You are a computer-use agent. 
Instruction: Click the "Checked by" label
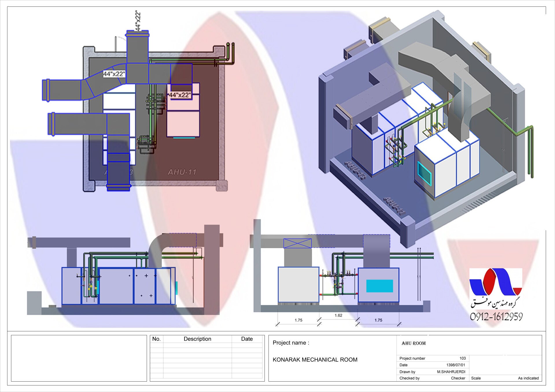(x=409, y=378)
